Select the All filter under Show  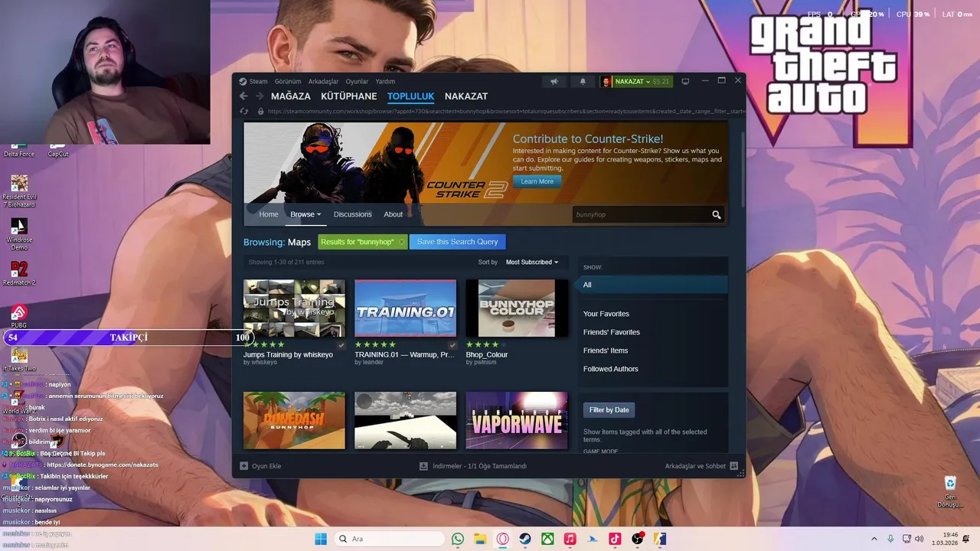(652, 285)
